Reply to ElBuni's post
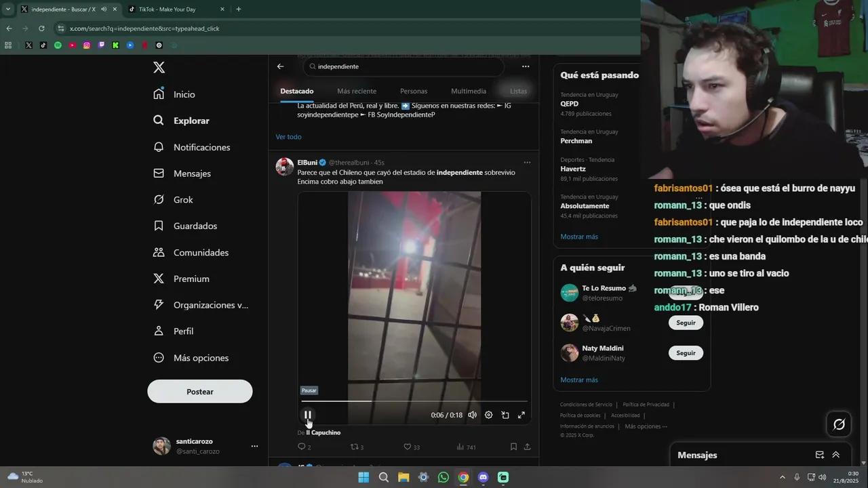The width and height of the screenshot is (868, 488). click(x=304, y=447)
